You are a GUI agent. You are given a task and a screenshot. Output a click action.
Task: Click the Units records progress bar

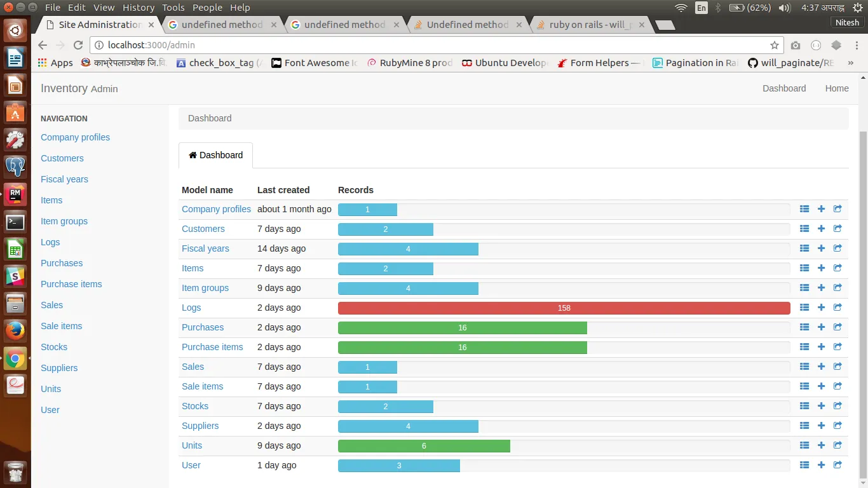point(424,445)
